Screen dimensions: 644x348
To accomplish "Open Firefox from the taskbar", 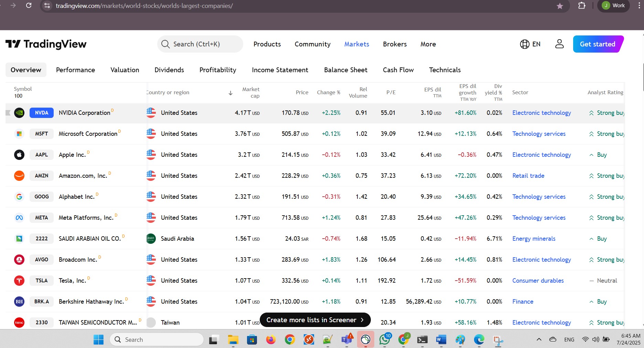I will pyautogui.click(x=271, y=340).
